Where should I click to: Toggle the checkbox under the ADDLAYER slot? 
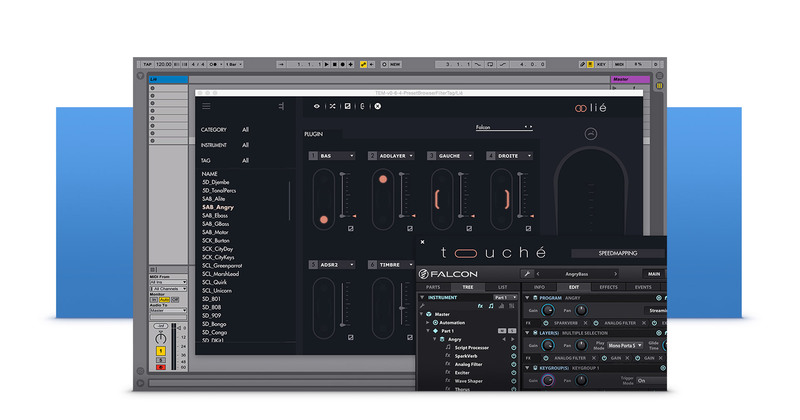click(x=409, y=228)
